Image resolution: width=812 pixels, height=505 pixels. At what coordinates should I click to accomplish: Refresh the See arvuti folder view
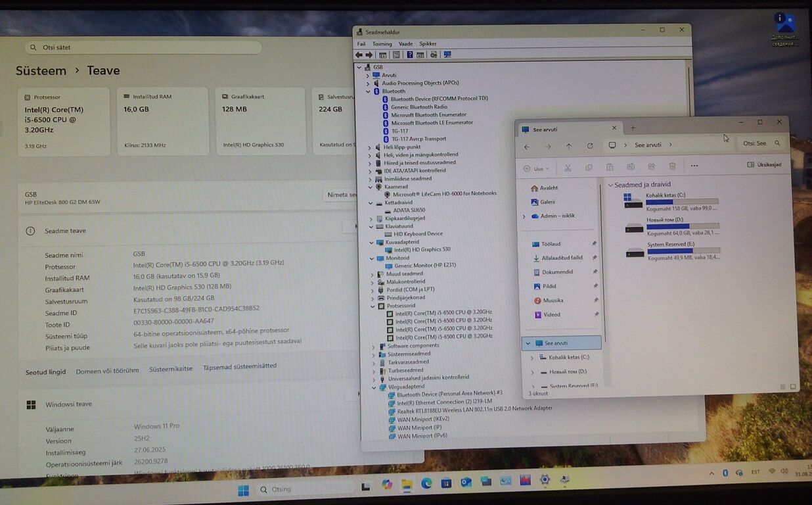click(590, 146)
